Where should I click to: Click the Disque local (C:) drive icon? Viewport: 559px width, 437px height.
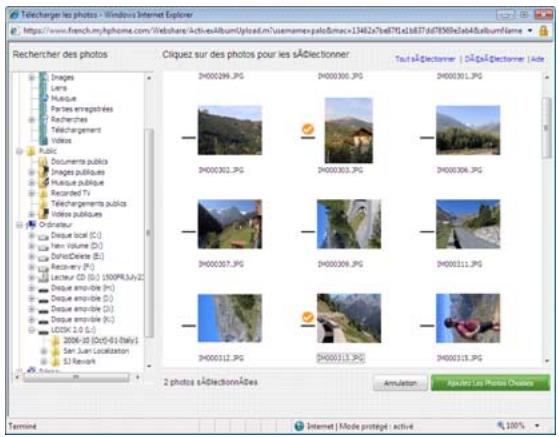click(43, 236)
